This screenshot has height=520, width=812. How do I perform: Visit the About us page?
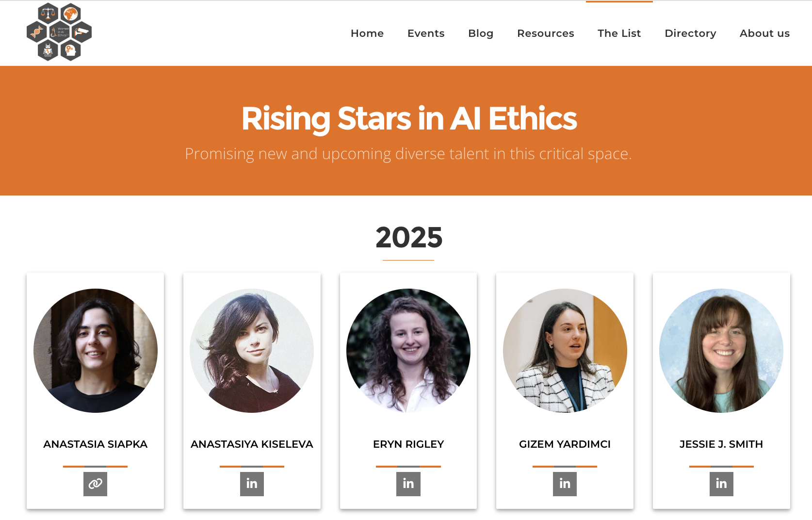coord(764,33)
